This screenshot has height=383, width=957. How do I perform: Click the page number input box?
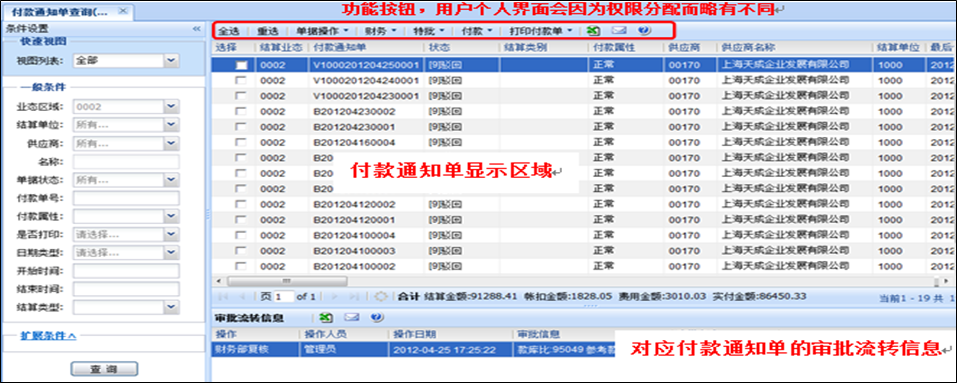coord(283,296)
